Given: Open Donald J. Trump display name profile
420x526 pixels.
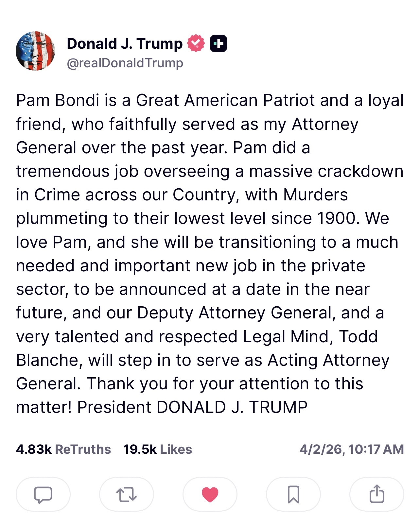Looking at the screenshot, I should [x=125, y=43].
